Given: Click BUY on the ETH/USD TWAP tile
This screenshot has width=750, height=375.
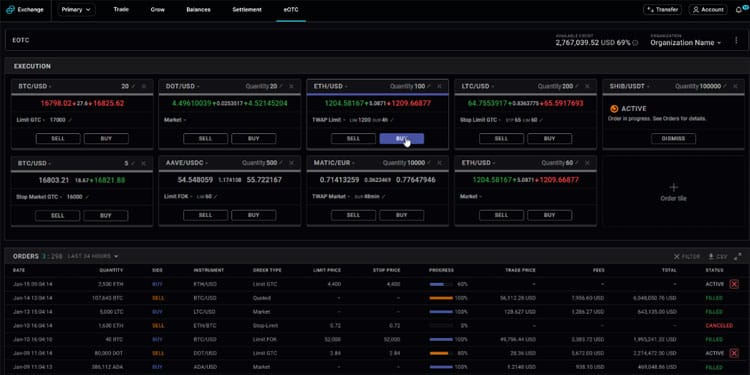Looking at the screenshot, I should [x=402, y=139].
